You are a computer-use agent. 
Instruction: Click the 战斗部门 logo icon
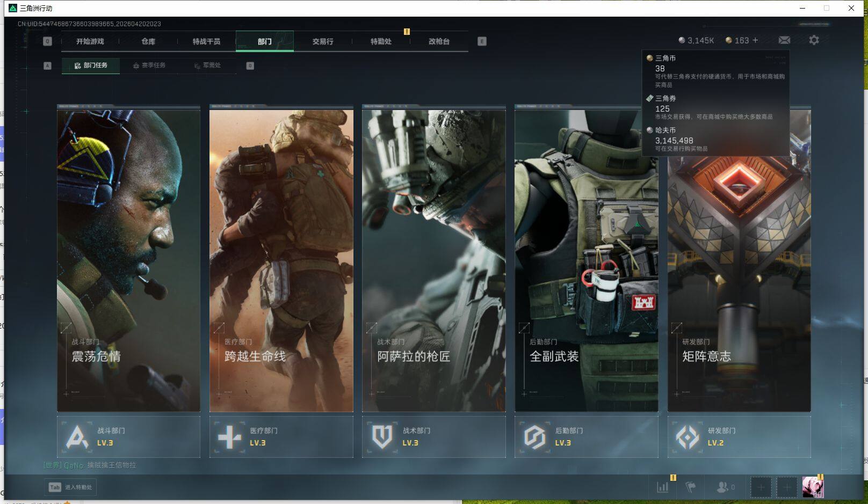[77, 437]
